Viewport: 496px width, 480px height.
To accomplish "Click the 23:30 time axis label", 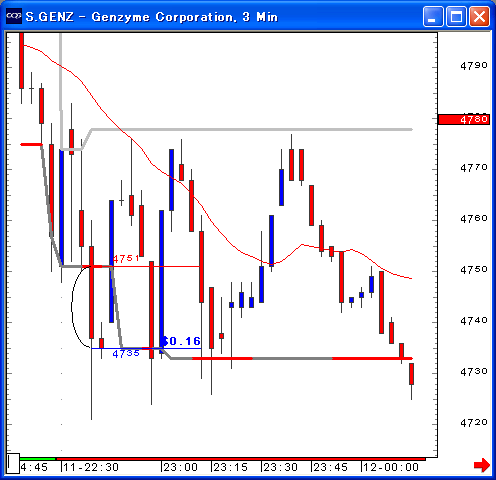I will coord(280,467).
